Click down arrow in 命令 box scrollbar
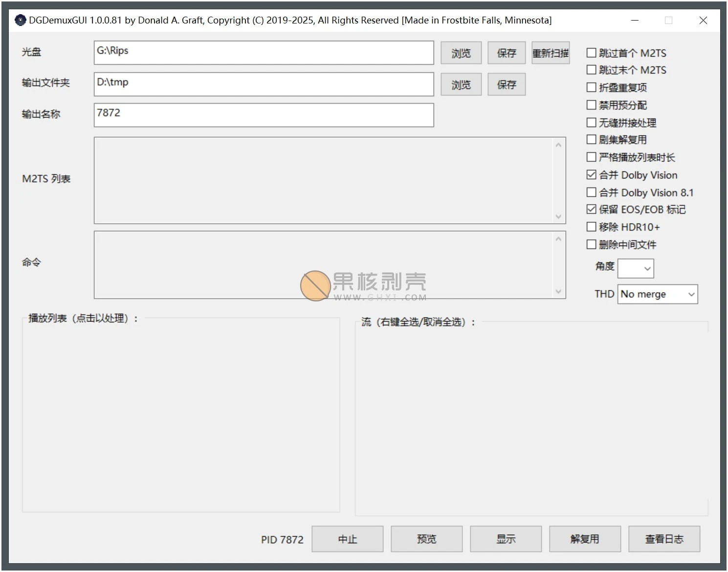Image resolution: width=728 pixels, height=572 pixels. 558,292
